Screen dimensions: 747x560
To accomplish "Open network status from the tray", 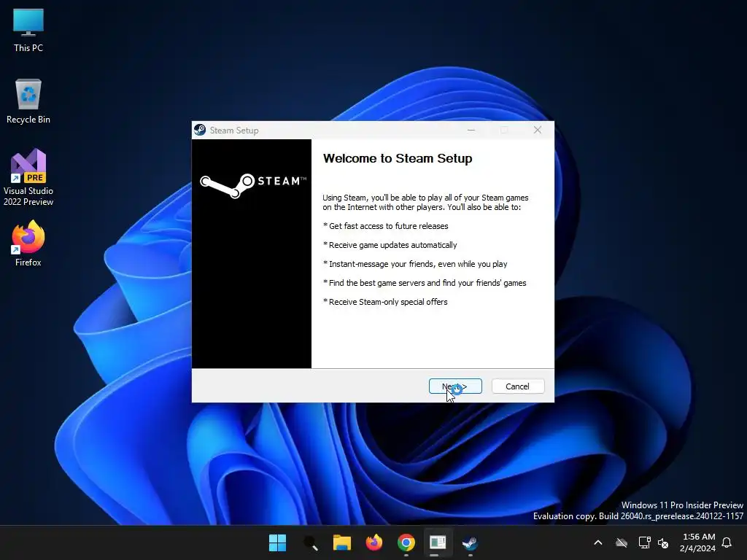I will coord(644,542).
